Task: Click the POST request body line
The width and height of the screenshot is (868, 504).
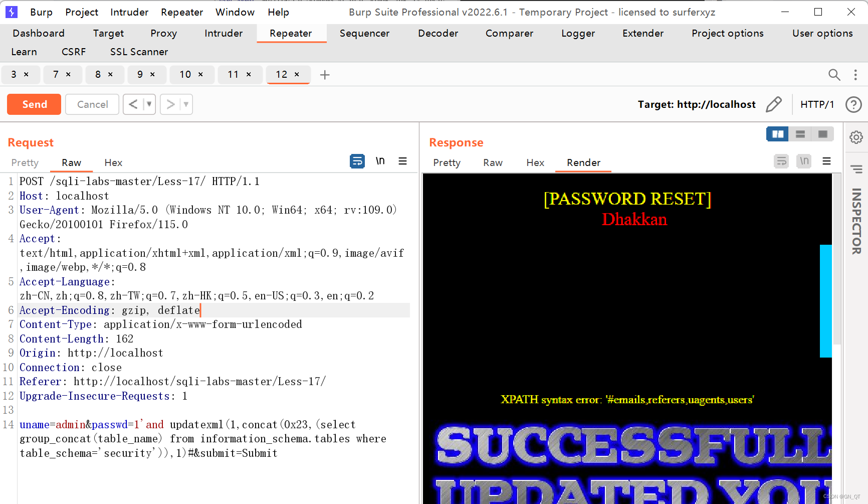Action: pyautogui.click(x=203, y=439)
